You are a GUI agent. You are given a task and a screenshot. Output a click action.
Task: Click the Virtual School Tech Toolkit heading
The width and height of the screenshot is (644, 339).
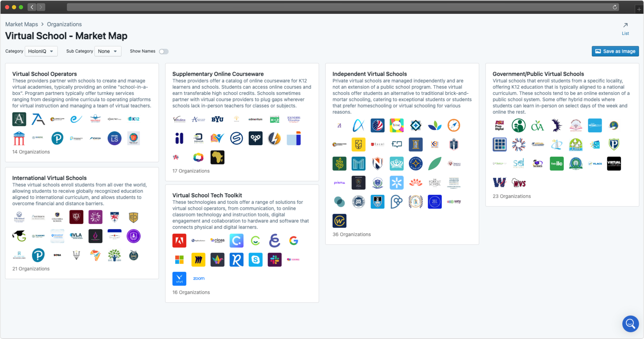[207, 195]
